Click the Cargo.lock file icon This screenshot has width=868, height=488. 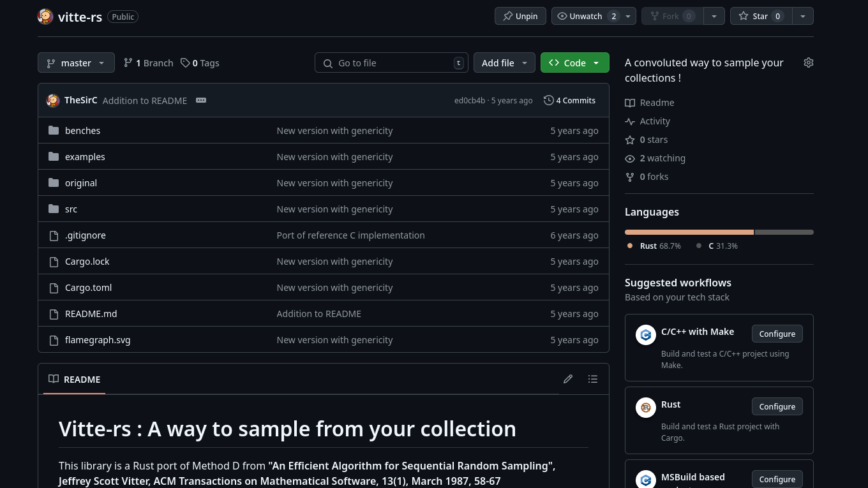click(54, 262)
